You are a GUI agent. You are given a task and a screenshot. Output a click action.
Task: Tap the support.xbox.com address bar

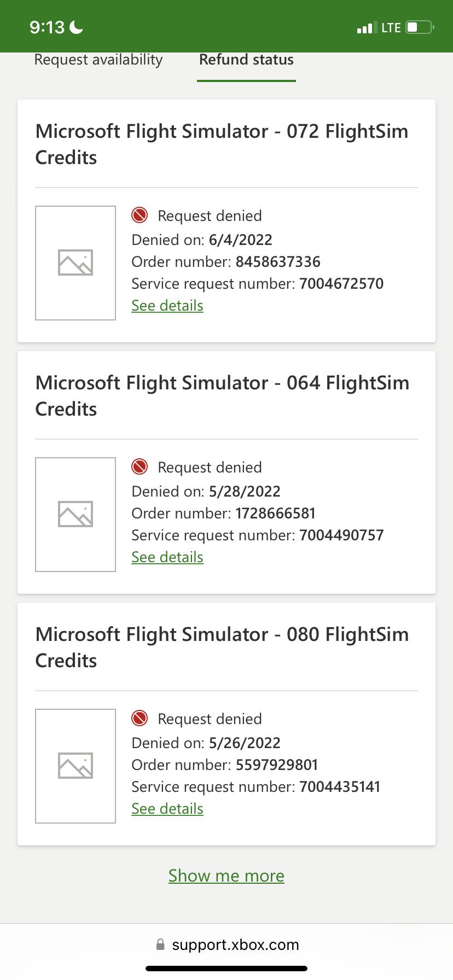(235, 944)
